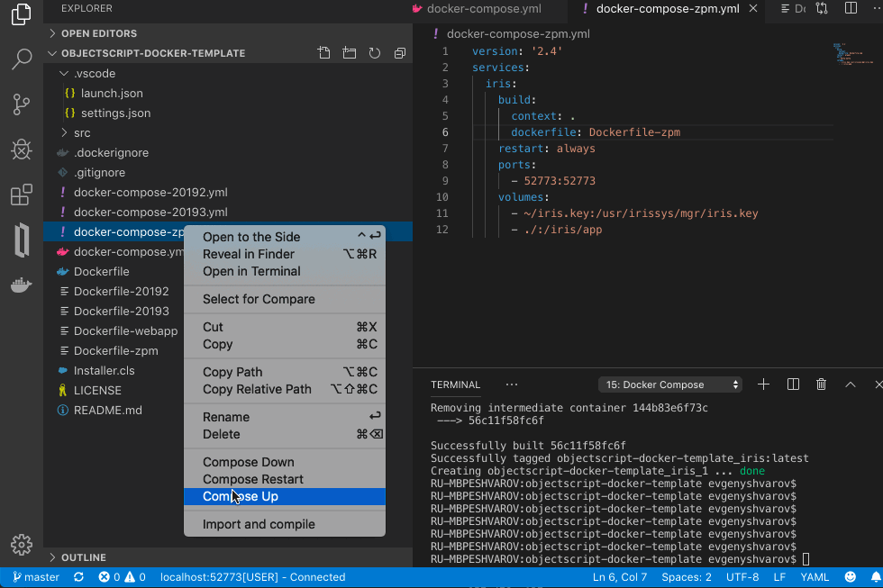Viewport: 883px width, 588px height.
Task: Open the errors and warnings count
Action: click(123, 577)
